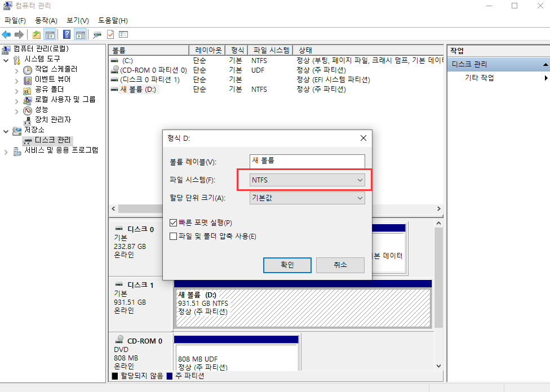Expand Local Users and Groups node
Image resolution: width=550 pixels, height=392 pixels.
coord(16,101)
